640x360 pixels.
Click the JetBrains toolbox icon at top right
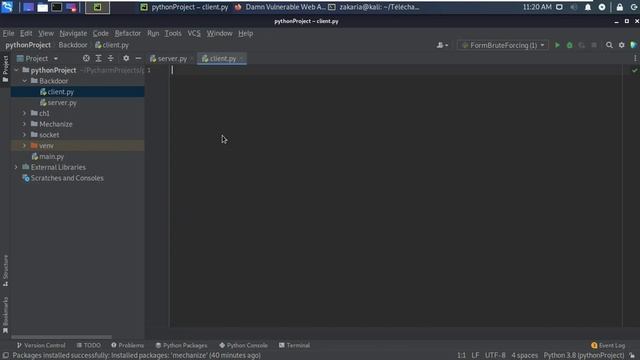pos(633,45)
